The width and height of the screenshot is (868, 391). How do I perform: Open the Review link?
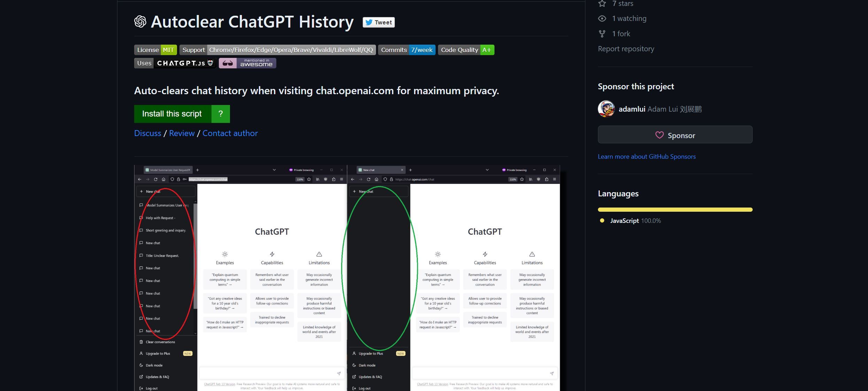point(182,133)
